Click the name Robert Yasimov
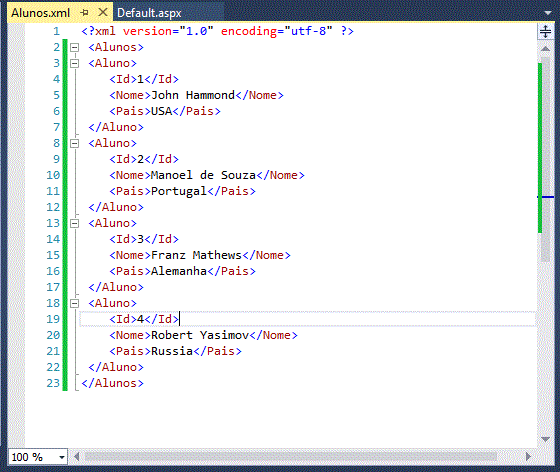Screen dimensions: 560x472 pos(200,335)
